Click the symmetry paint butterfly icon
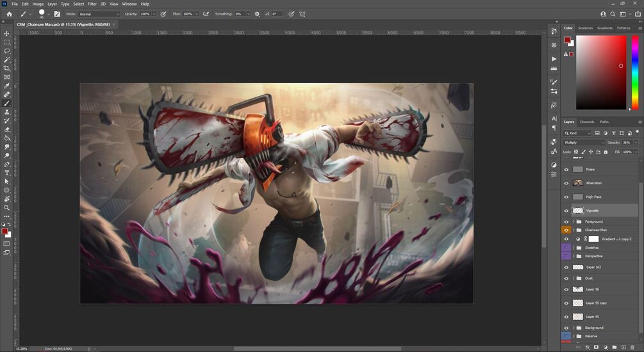The width and height of the screenshot is (644, 352). coord(302,14)
